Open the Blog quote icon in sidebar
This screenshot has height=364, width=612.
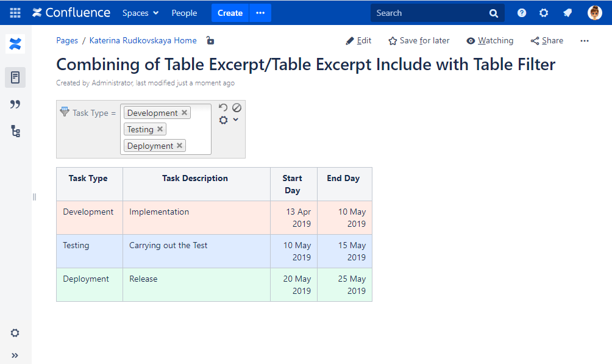pyautogui.click(x=15, y=104)
